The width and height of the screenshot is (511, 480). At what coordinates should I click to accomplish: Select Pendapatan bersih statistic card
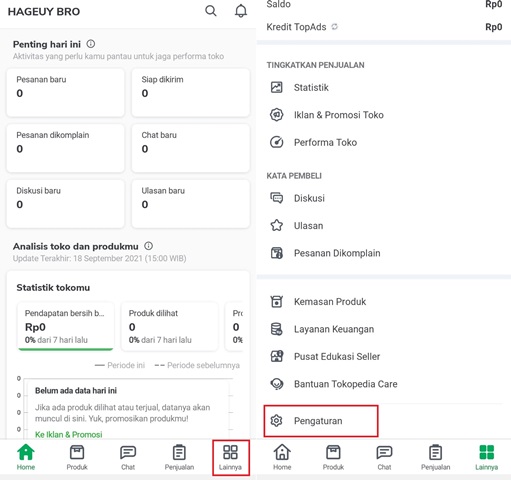(66, 326)
